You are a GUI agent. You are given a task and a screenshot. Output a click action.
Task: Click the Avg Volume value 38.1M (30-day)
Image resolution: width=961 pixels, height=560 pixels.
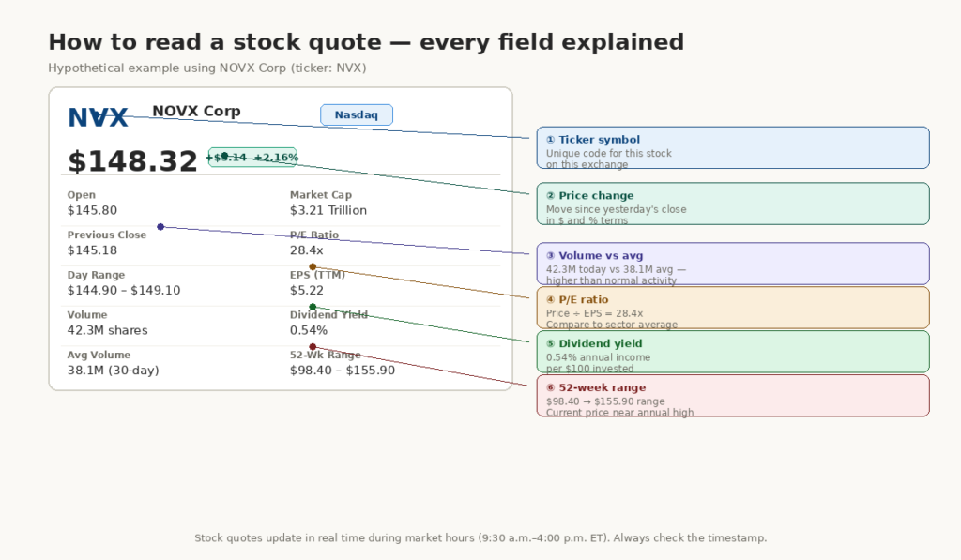[x=113, y=371]
